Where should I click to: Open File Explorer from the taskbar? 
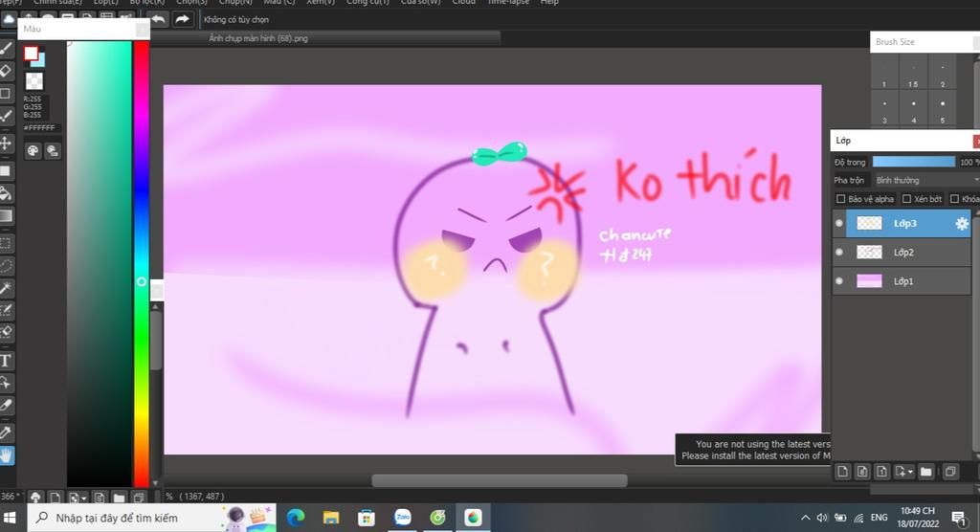(330, 518)
